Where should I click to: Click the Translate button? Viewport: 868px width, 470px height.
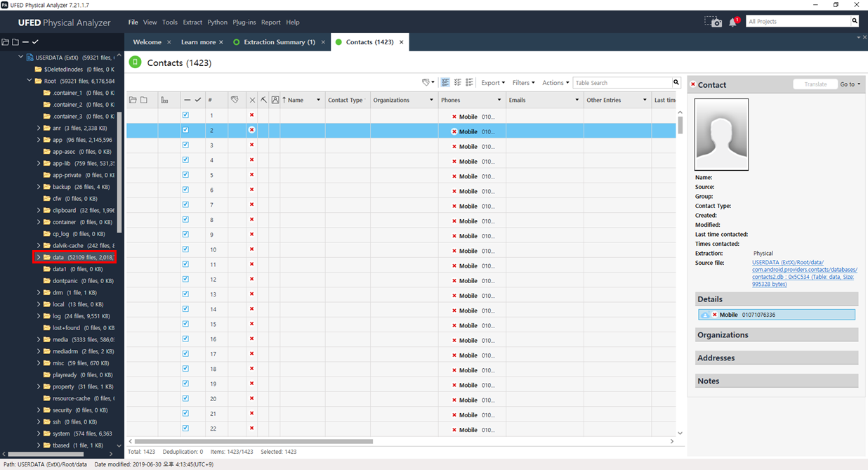(x=815, y=84)
